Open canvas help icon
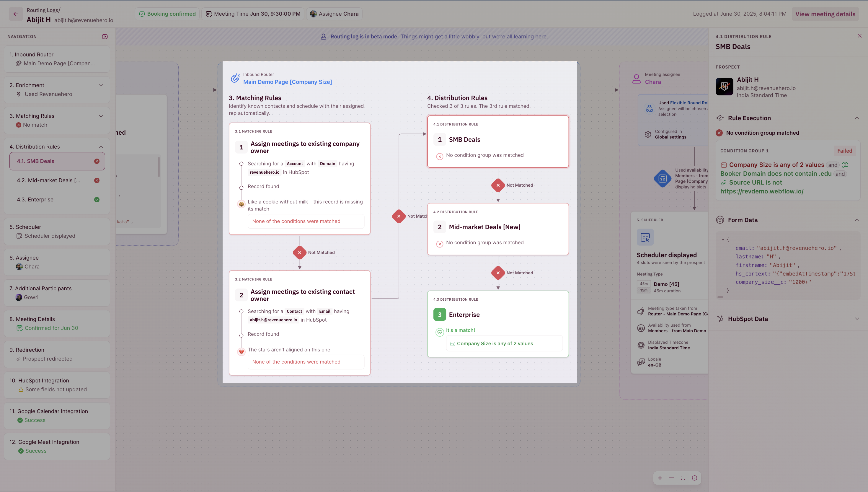 [694, 478]
